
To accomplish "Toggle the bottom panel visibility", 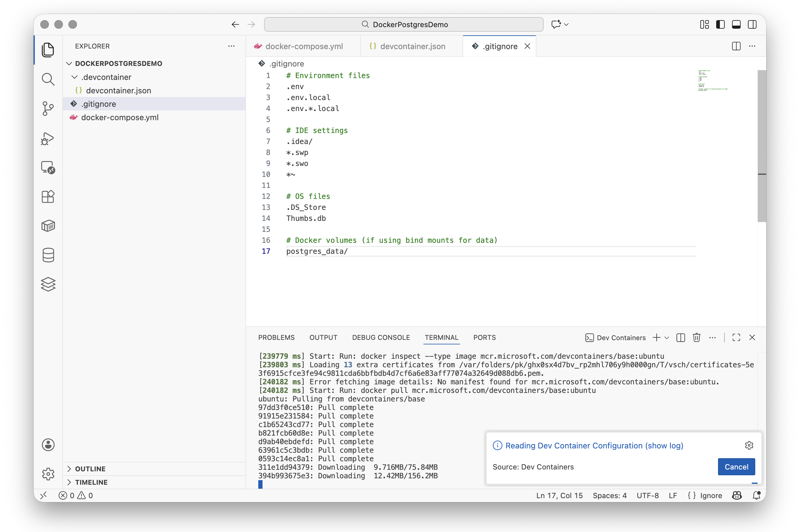I will (736, 24).
